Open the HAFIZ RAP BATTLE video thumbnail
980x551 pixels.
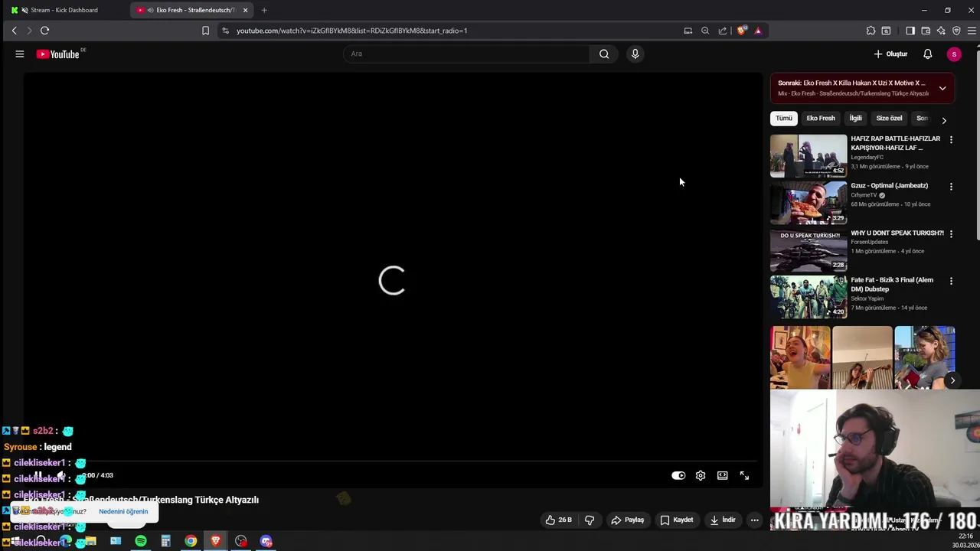click(808, 156)
